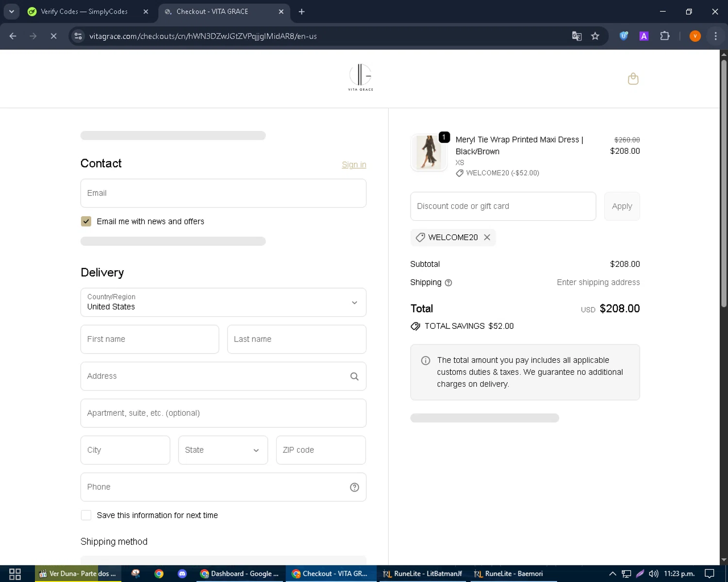Select the Checkout - VITA GRACE tab
The height and width of the screenshot is (582, 728).
(224, 12)
